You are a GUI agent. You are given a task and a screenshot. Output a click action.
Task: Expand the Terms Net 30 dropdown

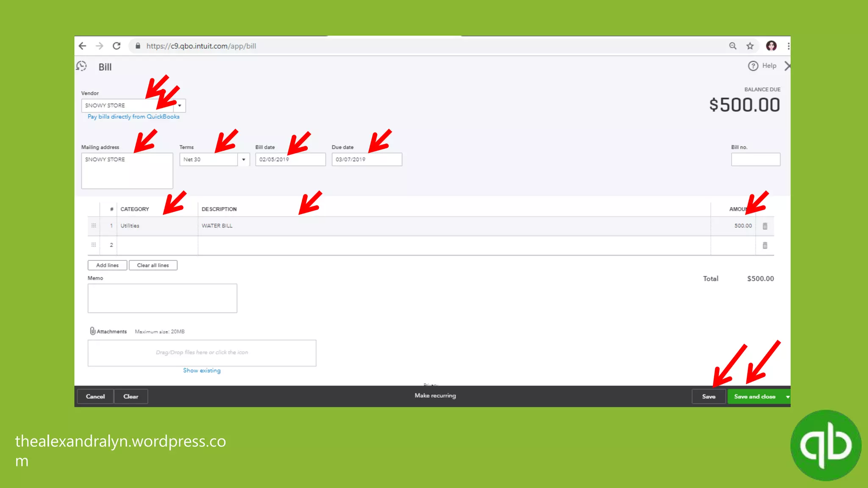click(x=244, y=160)
